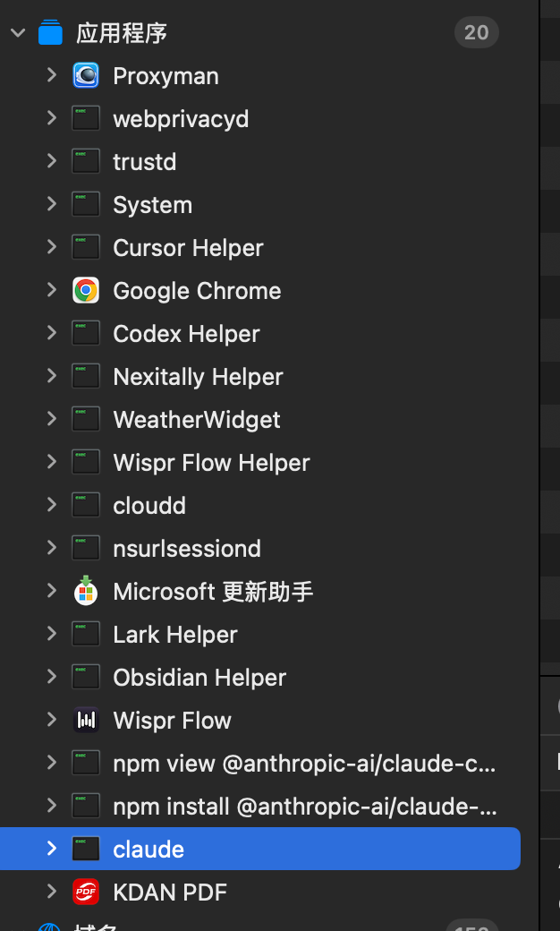The height and width of the screenshot is (931, 560).
Task: Expand the Lark Helper row
Action: click(x=52, y=635)
